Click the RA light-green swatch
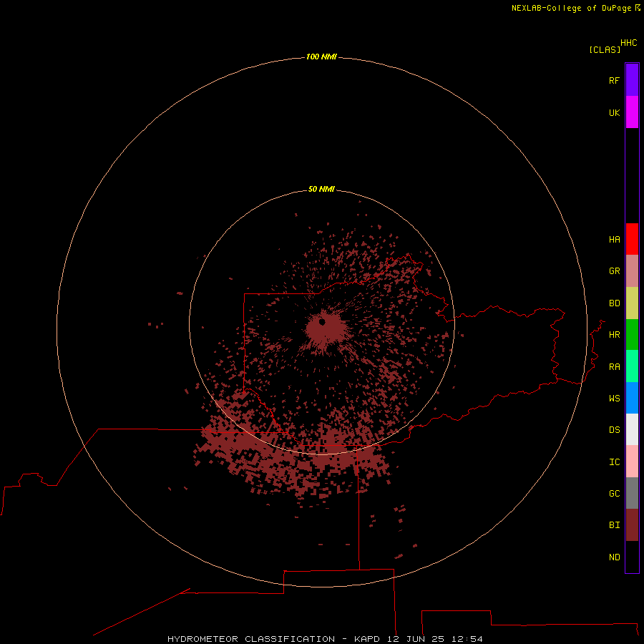Image resolution: width=644 pixels, height=644 pixels. [632, 366]
